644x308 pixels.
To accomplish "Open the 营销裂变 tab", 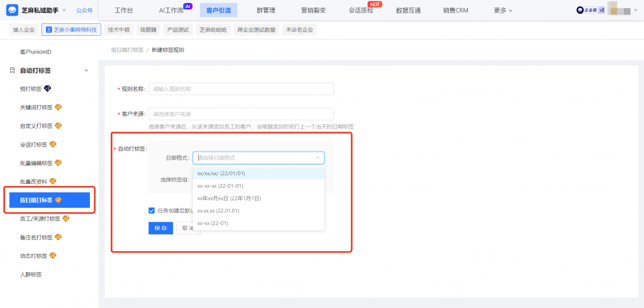I will 313,10.
